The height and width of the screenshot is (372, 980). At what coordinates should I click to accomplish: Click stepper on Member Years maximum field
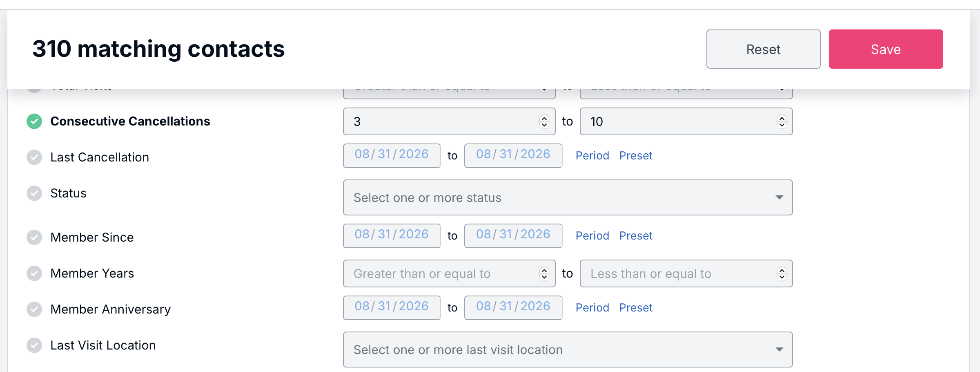[x=782, y=273]
